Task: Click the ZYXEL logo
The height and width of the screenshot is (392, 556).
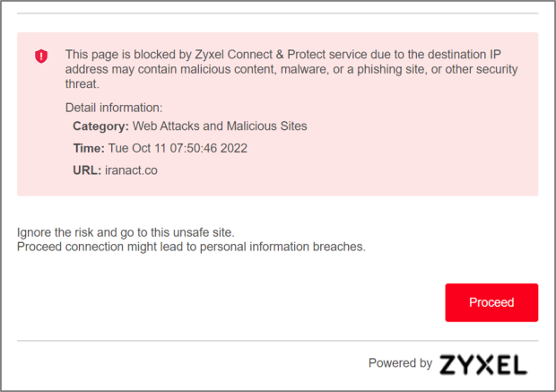Action: pyautogui.click(x=482, y=364)
